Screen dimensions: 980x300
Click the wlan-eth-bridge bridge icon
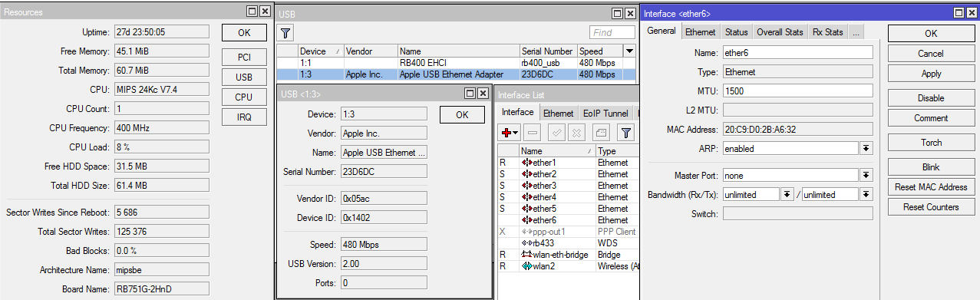click(x=526, y=255)
